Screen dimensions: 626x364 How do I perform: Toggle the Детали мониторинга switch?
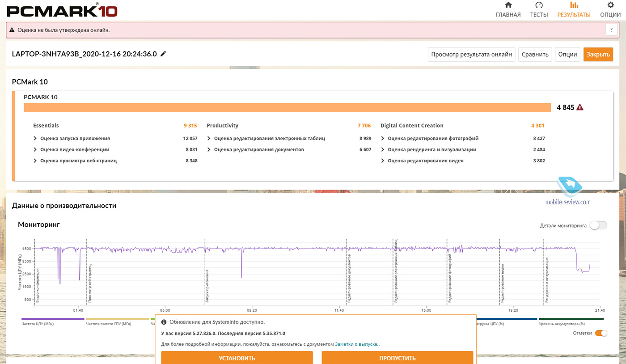[x=598, y=225]
